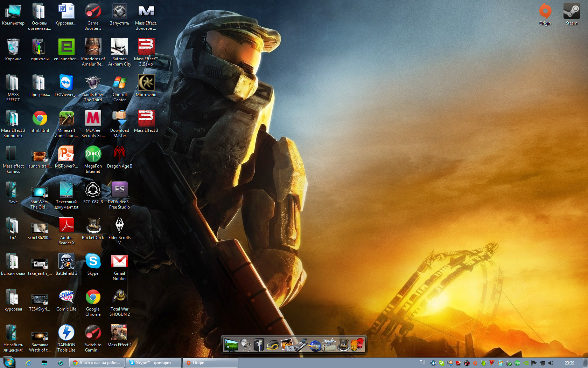Click the blue globe network dock icon

coord(315,345)
